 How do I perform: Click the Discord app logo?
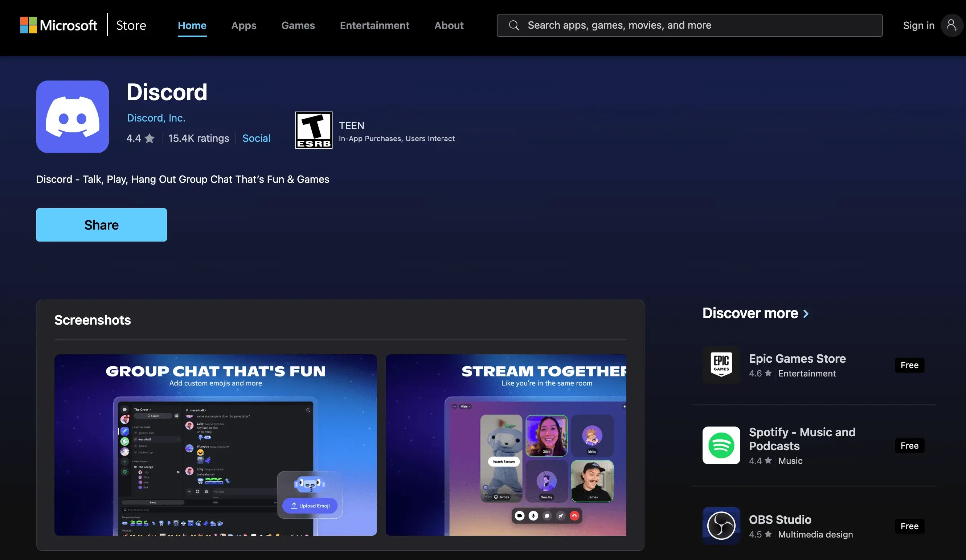point(73,117)
